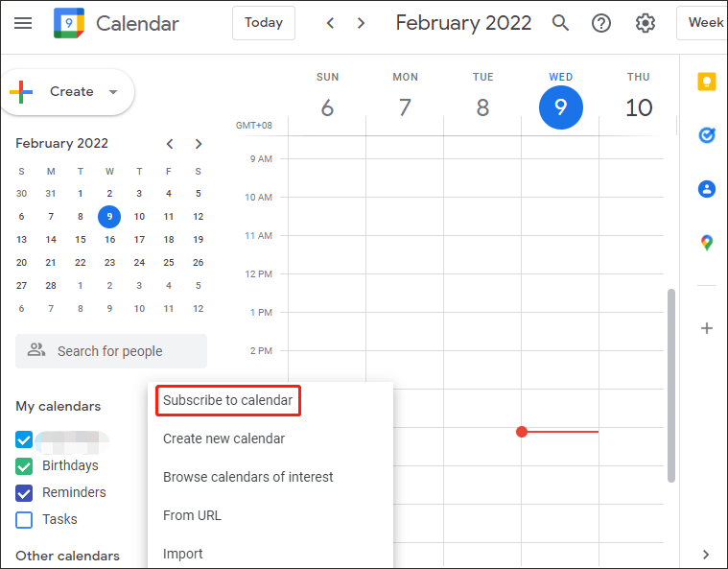Expand the Create button dropdown arrow
This screenshot has height=569, width=728.
113,92
